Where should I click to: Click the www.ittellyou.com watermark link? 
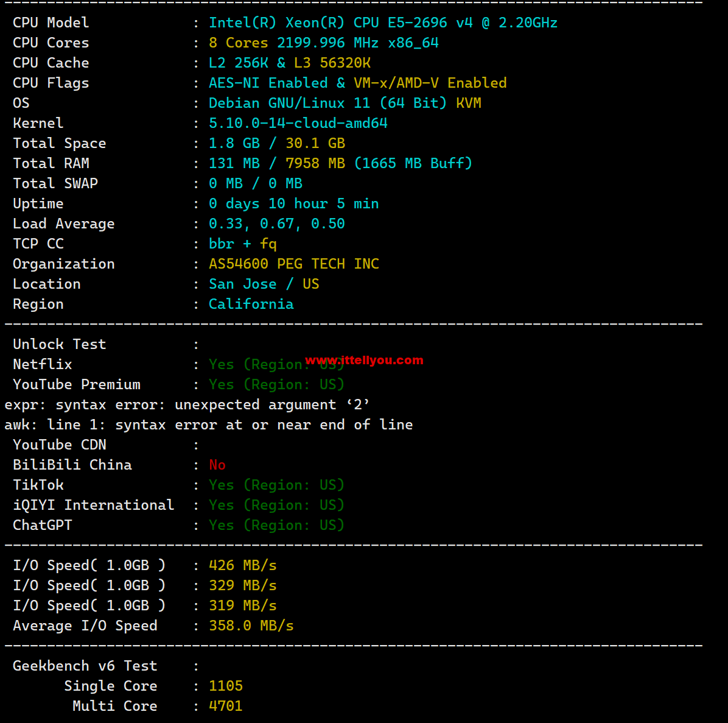point(365,360)
